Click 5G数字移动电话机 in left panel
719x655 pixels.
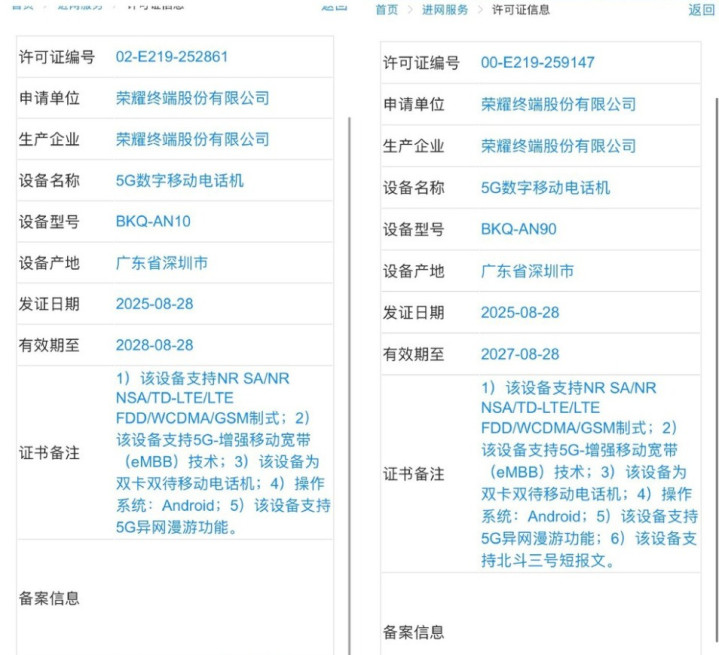click(x=180, y=181)
